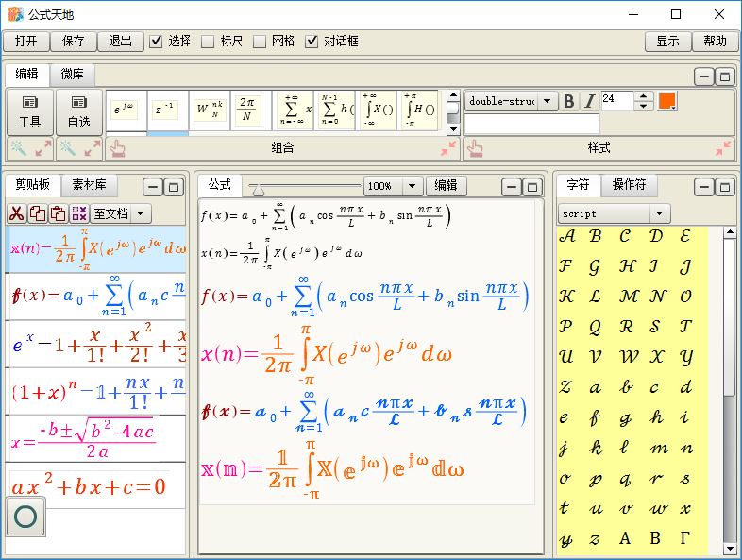Minimize the character panel

pyautogui.click(x=704, y=187)
